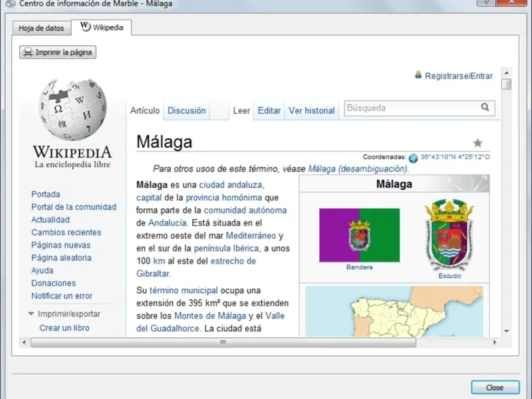Follow the Mediterráneo link
Screen dimensions: 532x399
(x=251, y=236)
